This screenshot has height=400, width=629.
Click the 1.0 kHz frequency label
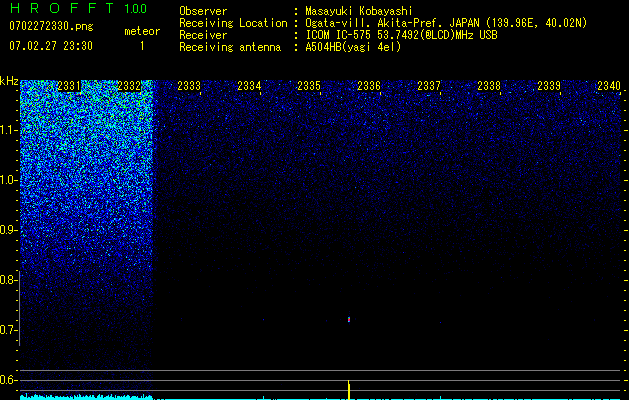pos(8,180)
